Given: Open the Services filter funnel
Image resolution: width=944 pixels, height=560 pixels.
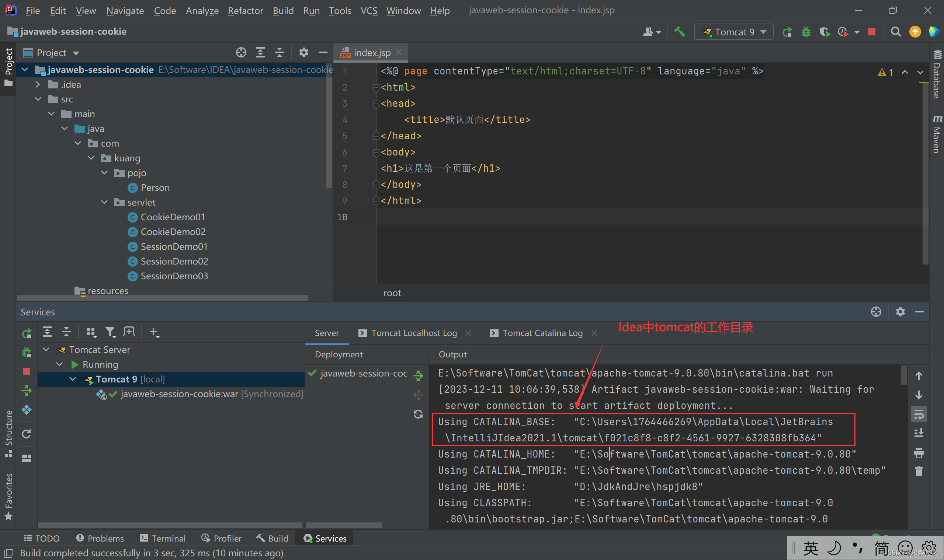Looking at the screenshot, I should click(110, 332).
